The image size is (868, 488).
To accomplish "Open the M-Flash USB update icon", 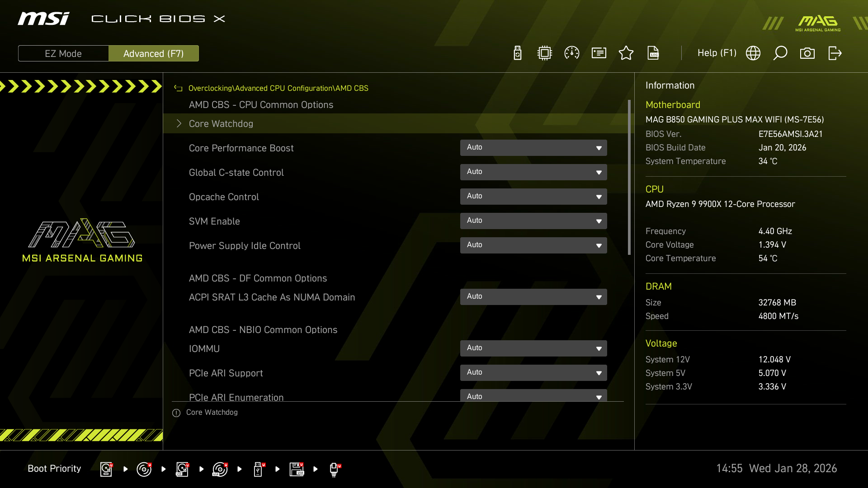I will coord(518,53).
